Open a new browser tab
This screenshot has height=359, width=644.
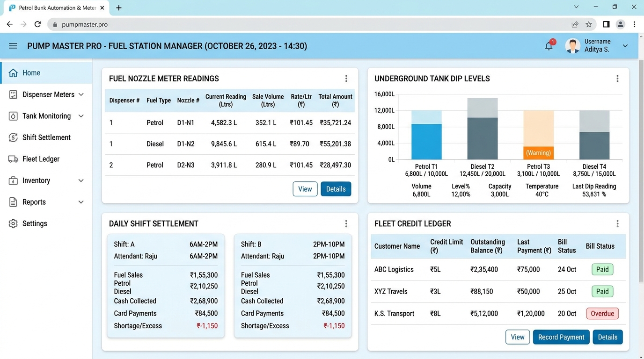(119, 8)
